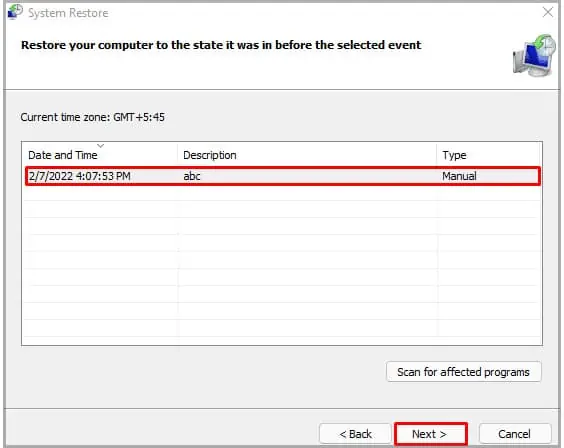
Task: Click the restore computer illustration icon
Action: click(535, 55)
